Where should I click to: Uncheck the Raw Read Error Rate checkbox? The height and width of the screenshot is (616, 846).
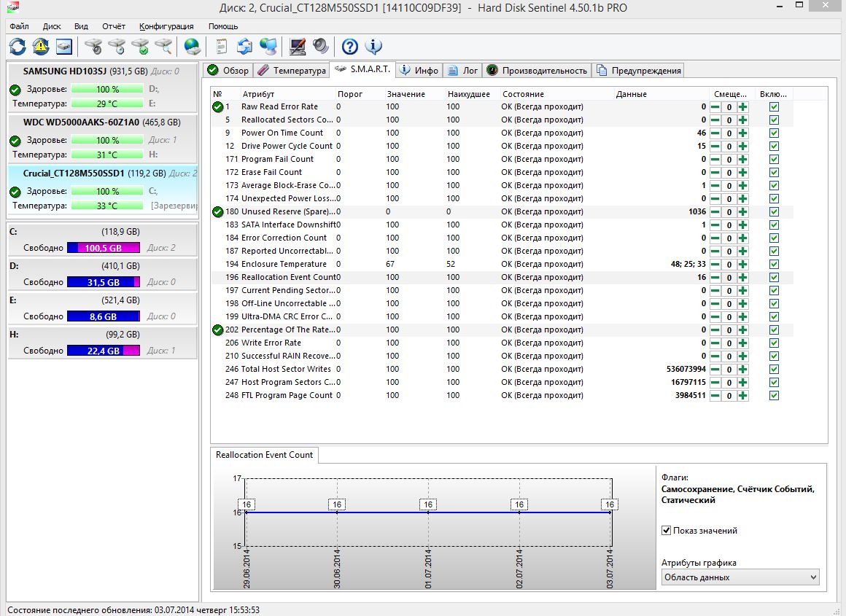tap(774, 106)
